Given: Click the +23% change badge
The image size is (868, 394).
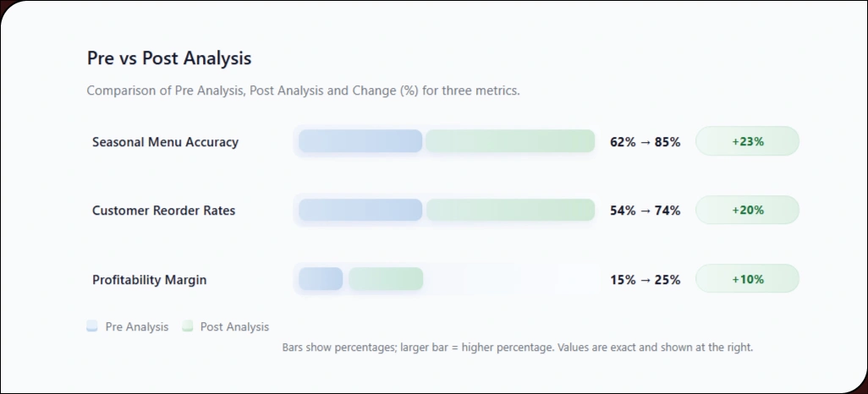Looking at the screenshot, I should point(747,141).
